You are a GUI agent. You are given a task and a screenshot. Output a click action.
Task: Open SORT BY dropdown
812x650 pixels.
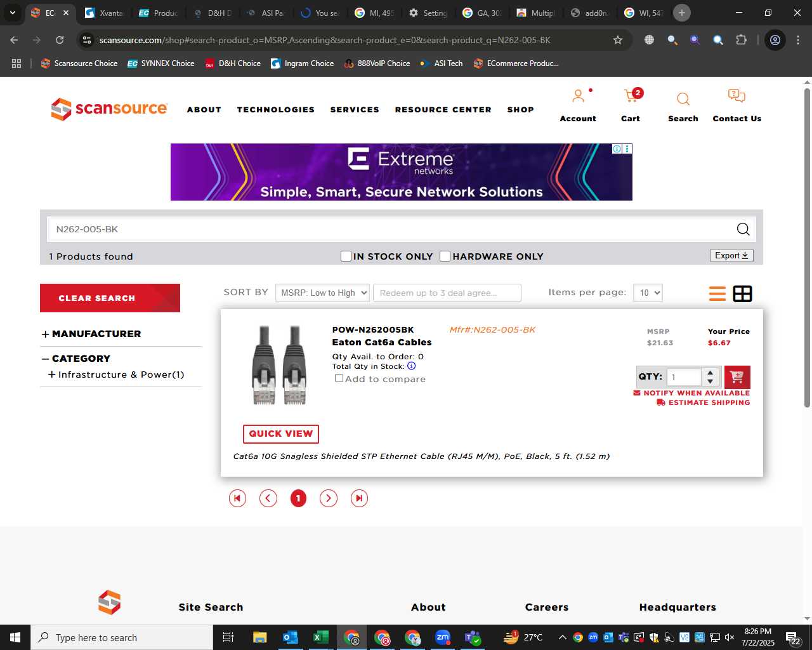pyautogui.click(x=322, y=293)
